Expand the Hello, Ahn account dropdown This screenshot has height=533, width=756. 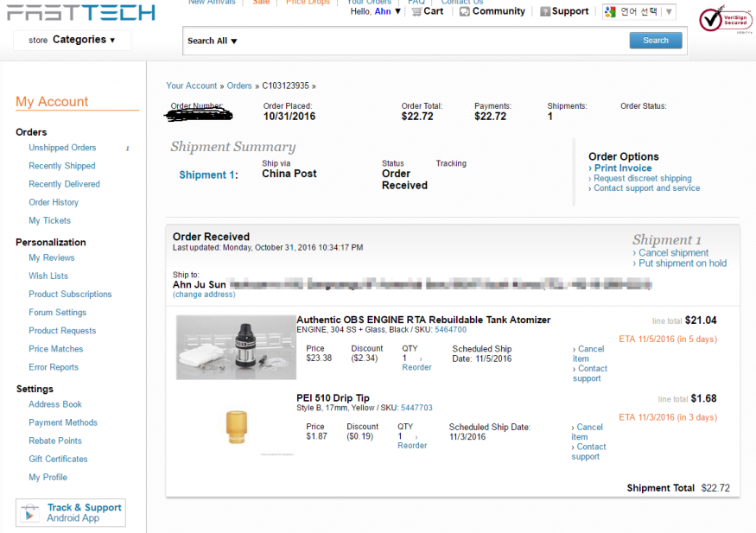point(376,12)
